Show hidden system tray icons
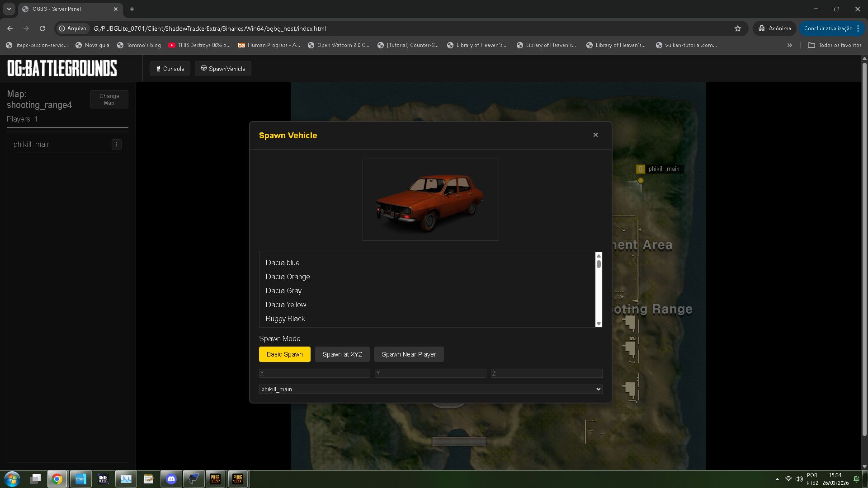The image size is (868, 488). (x=777, y=479)
